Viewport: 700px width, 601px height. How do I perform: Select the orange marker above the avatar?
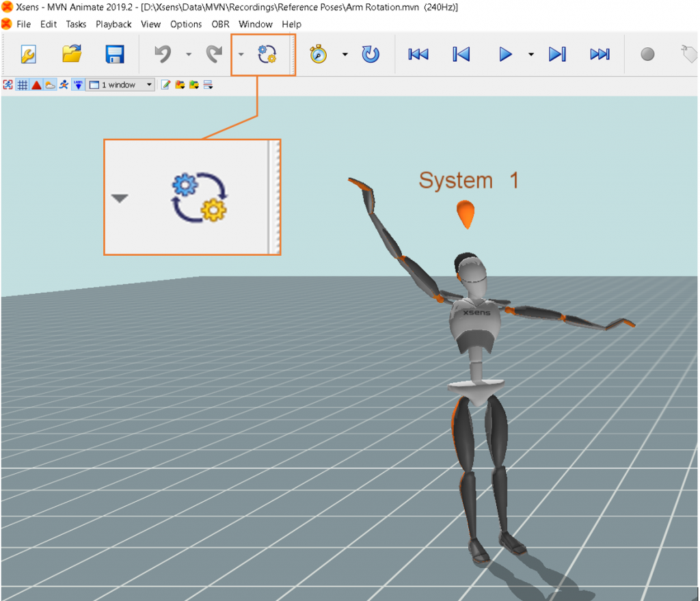pyautogui.click(x=466, y=214)
